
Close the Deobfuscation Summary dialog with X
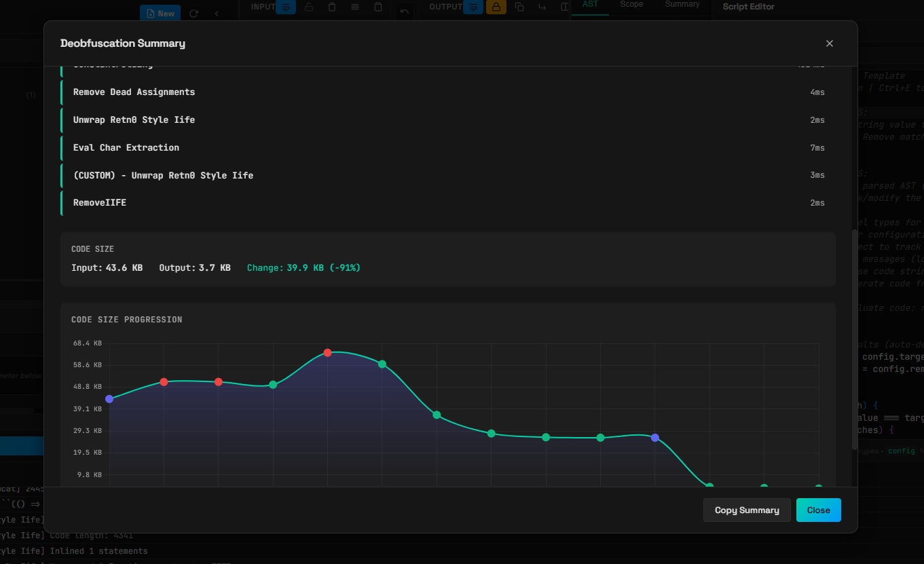[x=829, y=43]
